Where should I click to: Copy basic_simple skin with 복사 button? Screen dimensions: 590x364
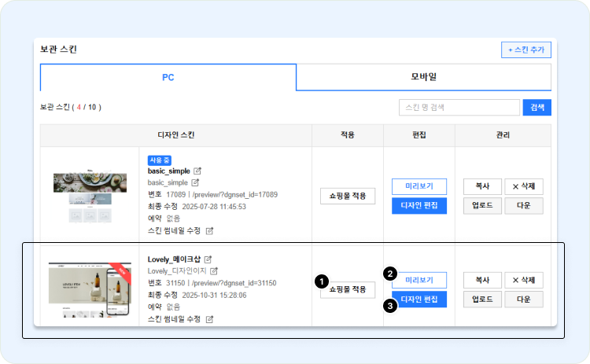481,187
